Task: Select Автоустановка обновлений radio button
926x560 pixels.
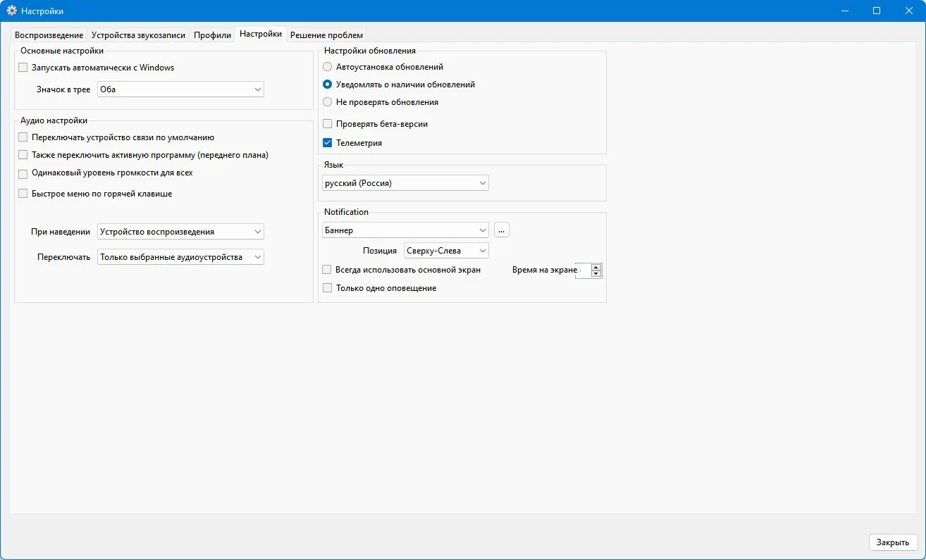Action: pyautogui.click(x=327, y=67)
